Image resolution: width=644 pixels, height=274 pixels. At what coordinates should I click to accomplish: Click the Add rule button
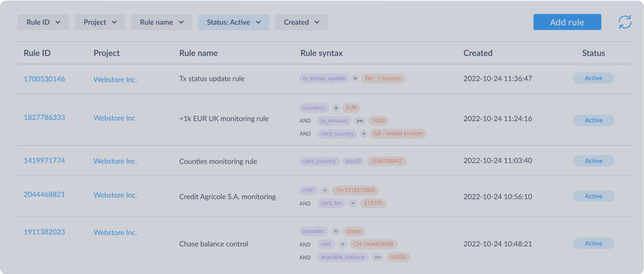click(x=567, y=22)
